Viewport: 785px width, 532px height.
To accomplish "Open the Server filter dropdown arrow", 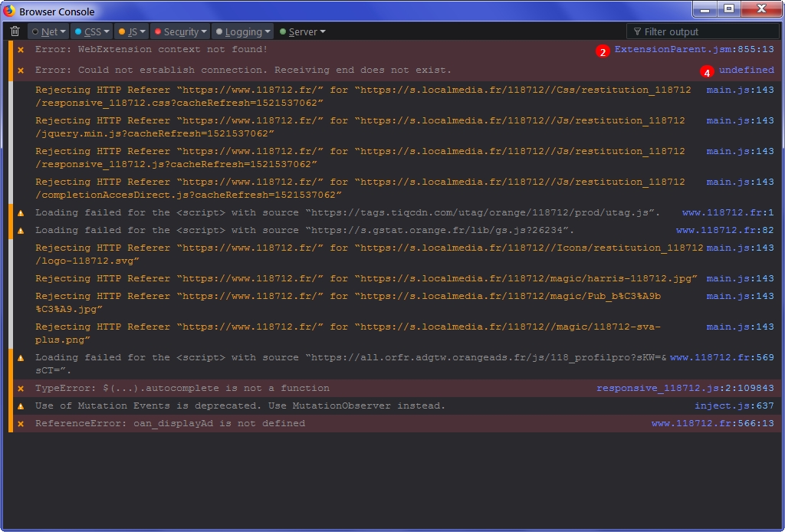I will click(323, 31).
